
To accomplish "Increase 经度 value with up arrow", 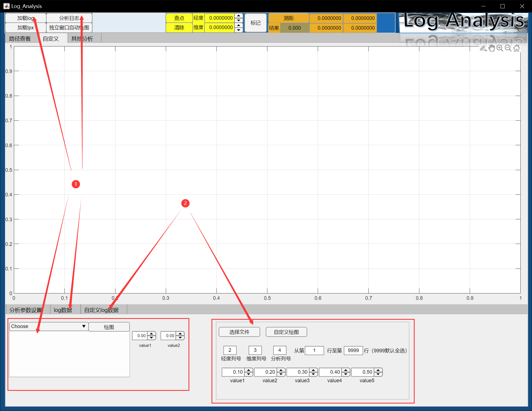I will point(239,16).
